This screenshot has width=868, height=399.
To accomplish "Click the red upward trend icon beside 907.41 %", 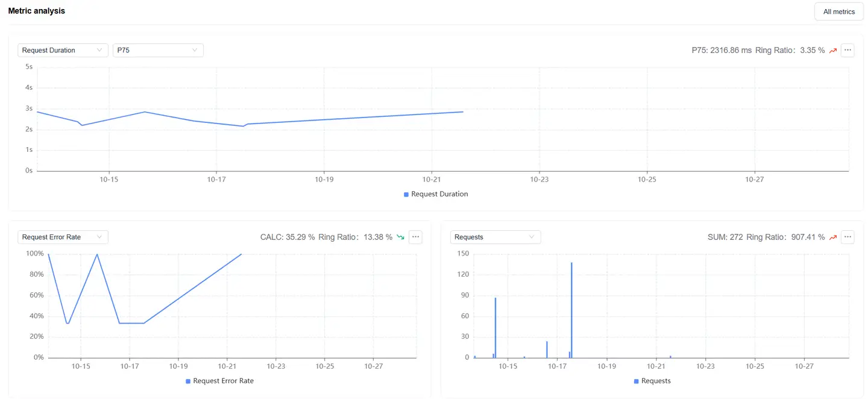I will (833, 237).
